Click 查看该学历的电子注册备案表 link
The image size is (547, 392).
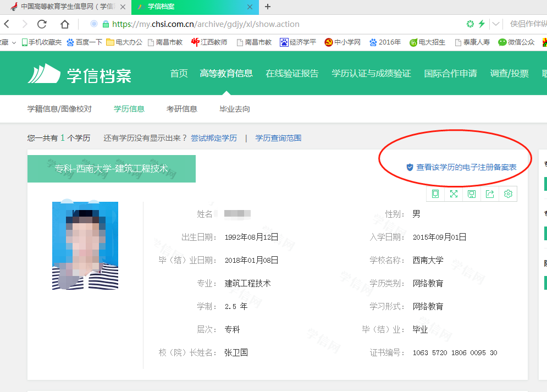[466, 167]
